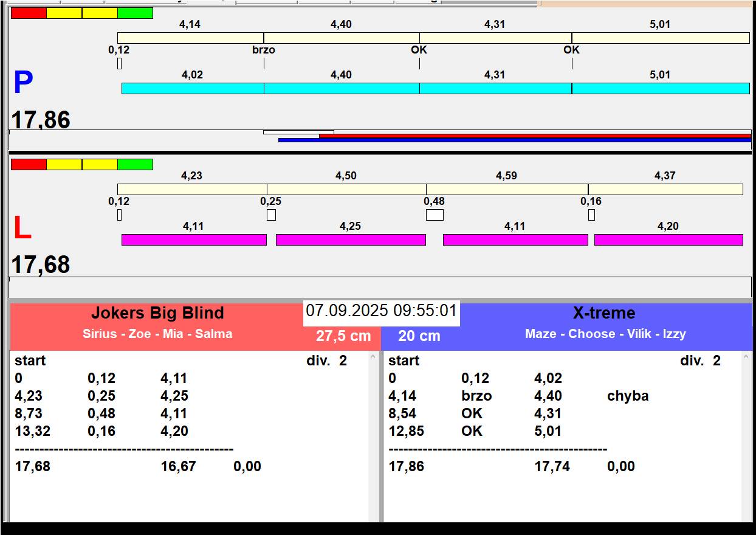This screenshot has width=756, height=535.
Task: Click the 0,12 start marker in lane P timeline
Action: point(119,50)
